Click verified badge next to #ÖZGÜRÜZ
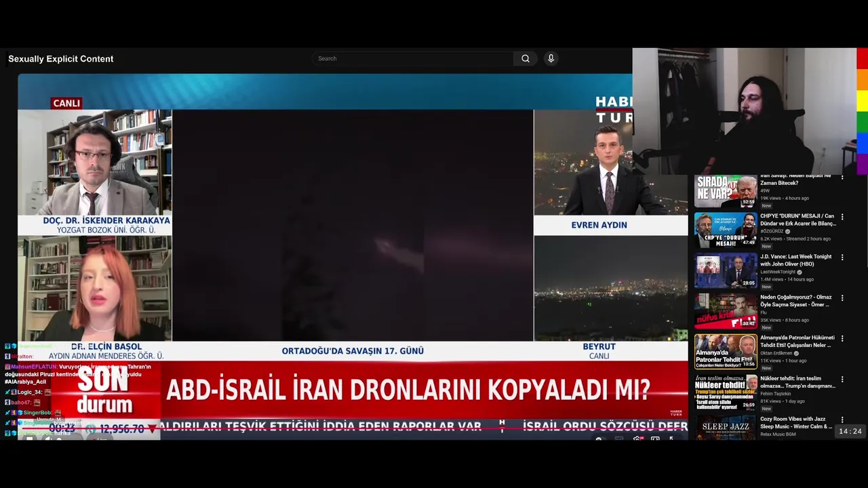Image resolution: width=868 pixels, height=488 pixels. [787, 231]
